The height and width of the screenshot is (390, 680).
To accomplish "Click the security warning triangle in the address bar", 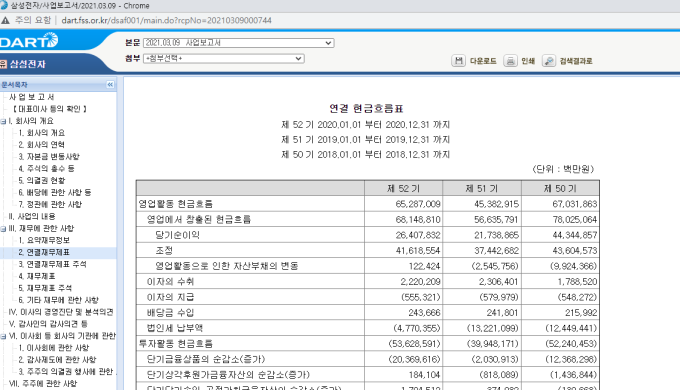I will click(5, 20).
